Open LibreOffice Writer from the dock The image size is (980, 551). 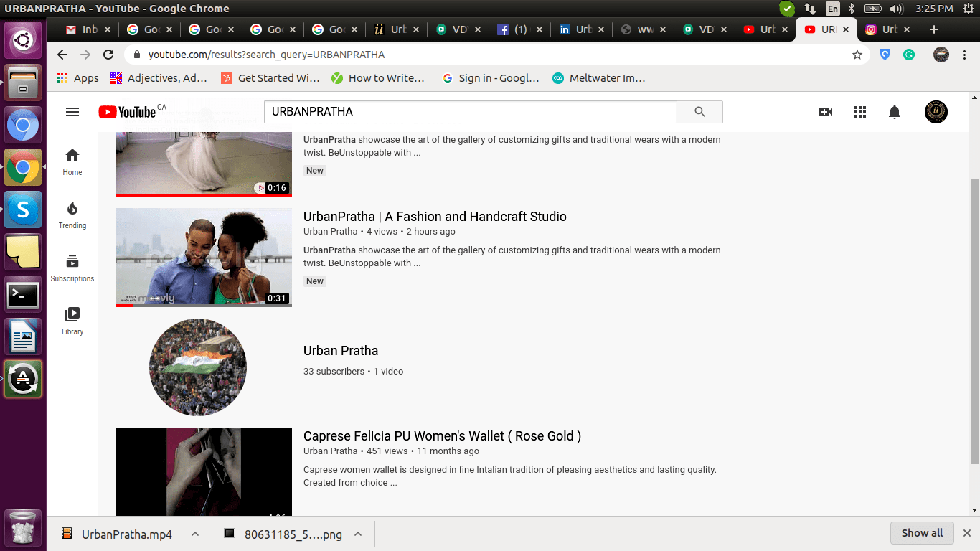(x=23, y=336)
